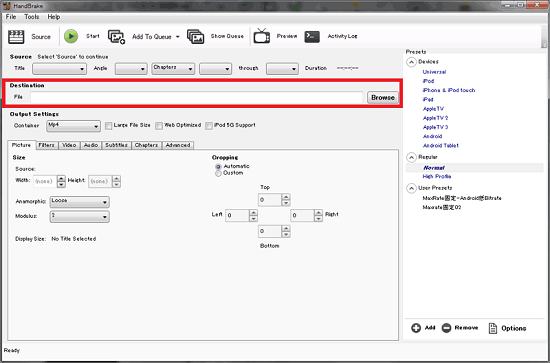
Task: Switch to the Audio tab
Action: tap(91, 145)
